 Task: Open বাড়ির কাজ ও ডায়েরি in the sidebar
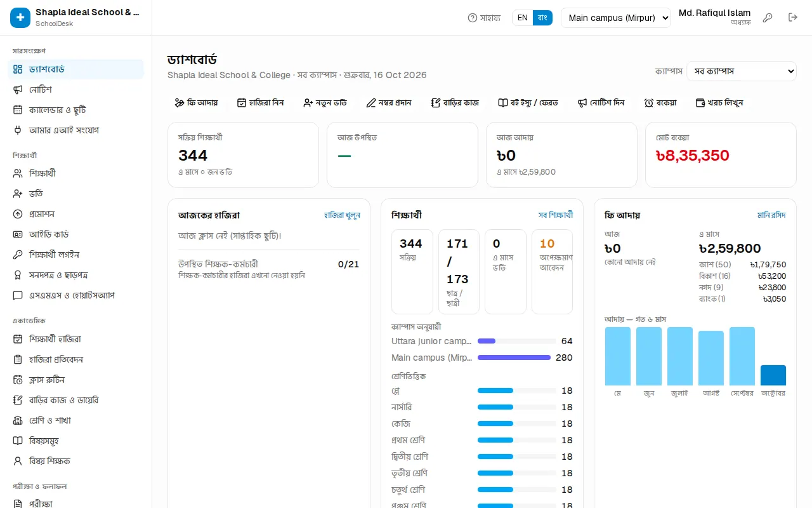click(x=76, y=400)
